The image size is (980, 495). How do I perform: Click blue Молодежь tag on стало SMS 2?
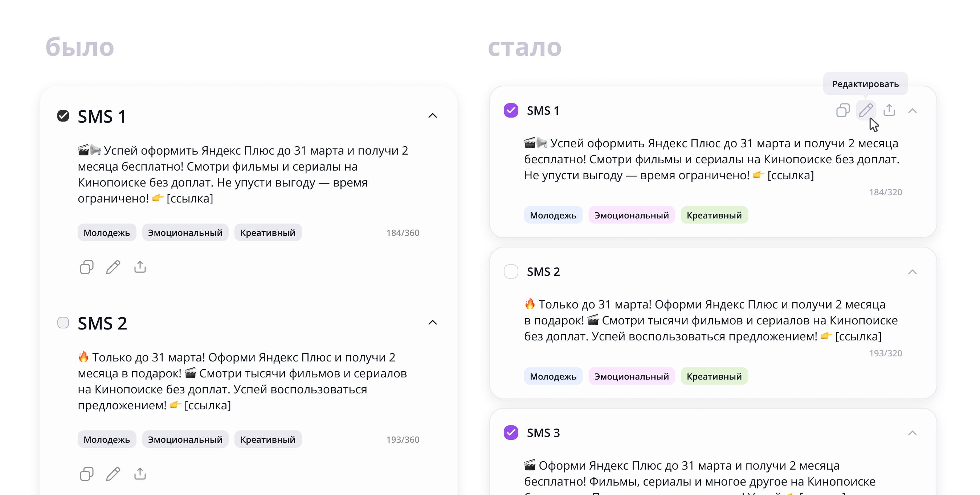pos(553,376)
